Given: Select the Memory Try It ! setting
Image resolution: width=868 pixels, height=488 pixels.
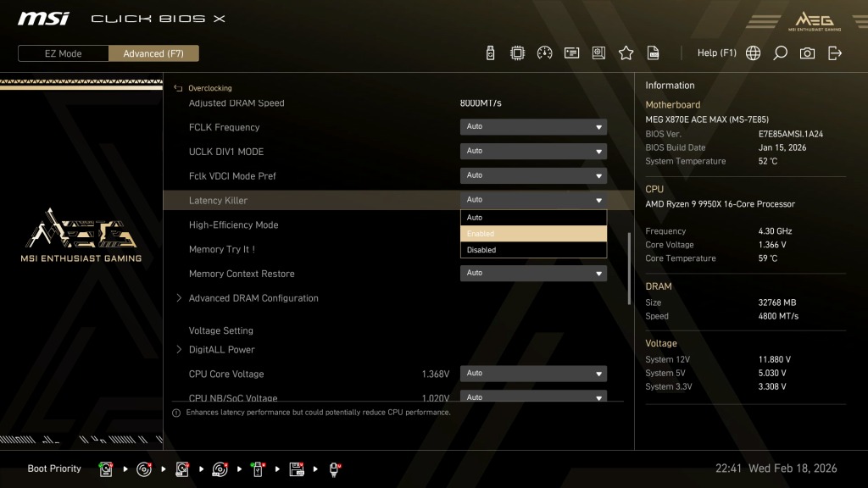Looking at the screenshot, I should click(221, 249).
